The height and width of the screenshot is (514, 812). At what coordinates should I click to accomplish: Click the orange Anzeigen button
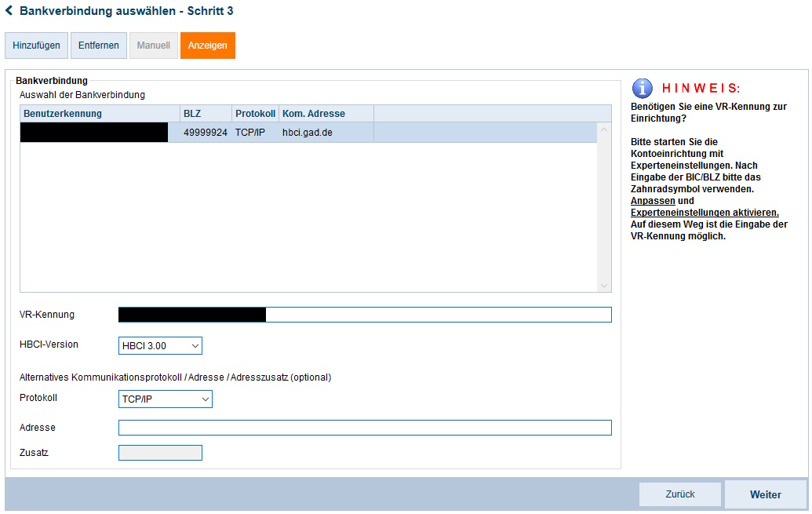pyautogui.click(x=208, y=46)
